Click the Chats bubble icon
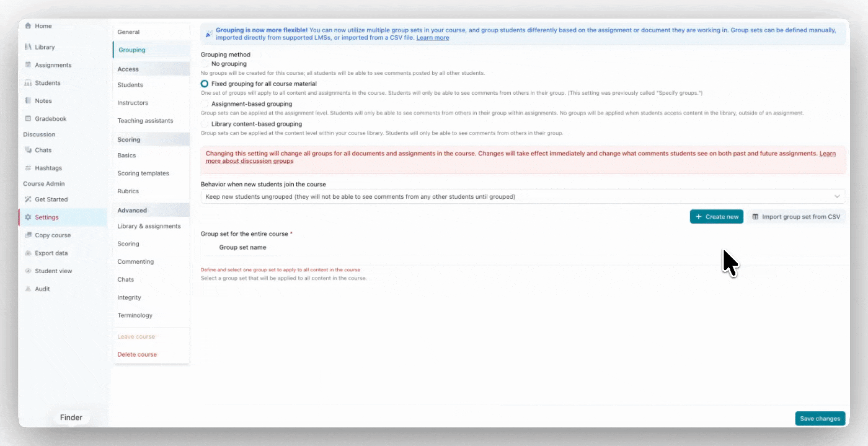The height and width of the screenshot is (446, 868). tap(28, 150)
